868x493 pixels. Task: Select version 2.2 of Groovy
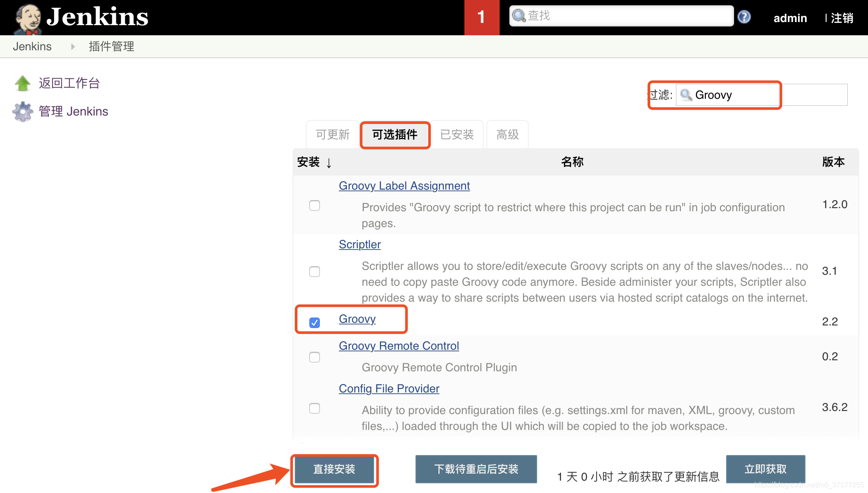pos(830,322)
